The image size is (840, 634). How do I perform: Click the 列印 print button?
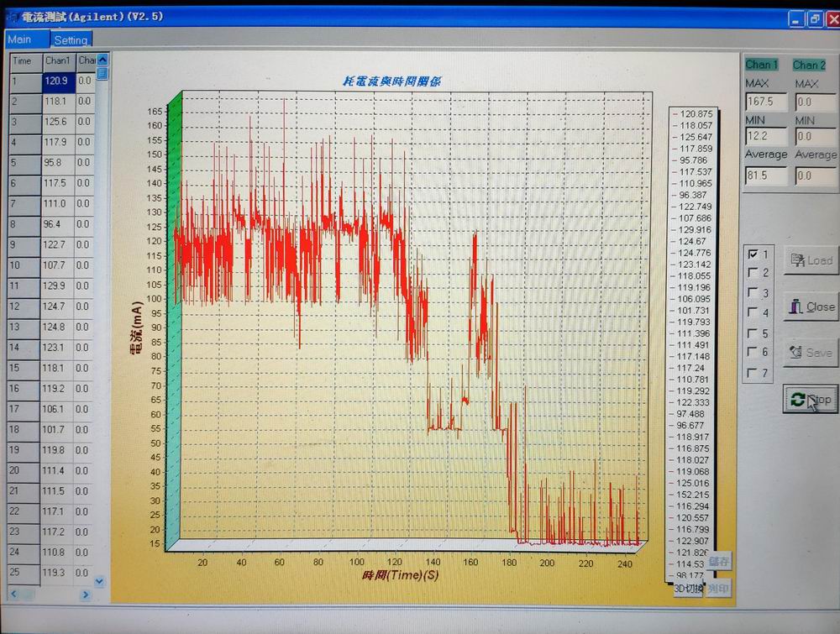(718, 589)
